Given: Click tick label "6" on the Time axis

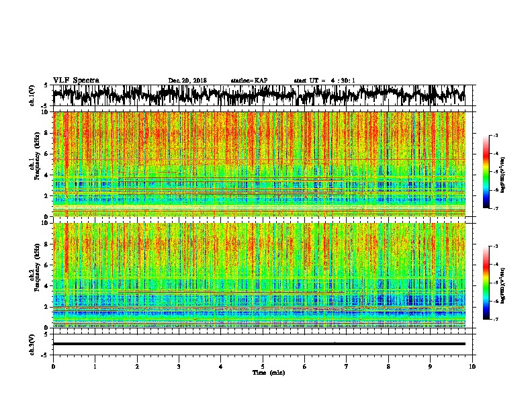Looking at the screenshot, I should 304,366.
